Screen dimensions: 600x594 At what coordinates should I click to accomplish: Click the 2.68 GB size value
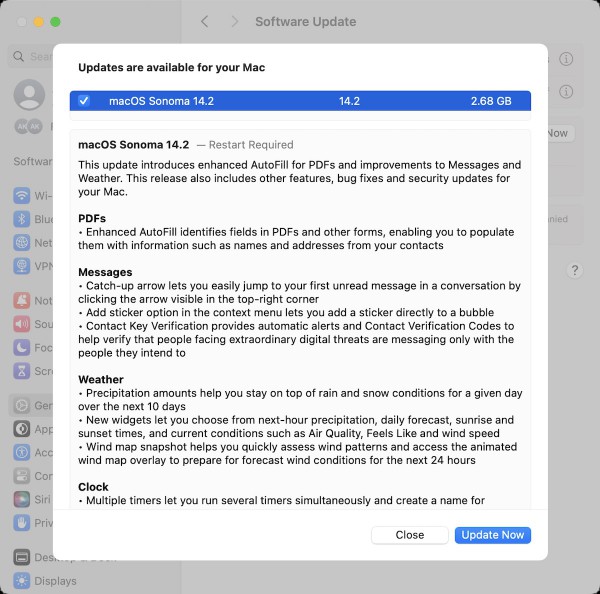(491, 101)
